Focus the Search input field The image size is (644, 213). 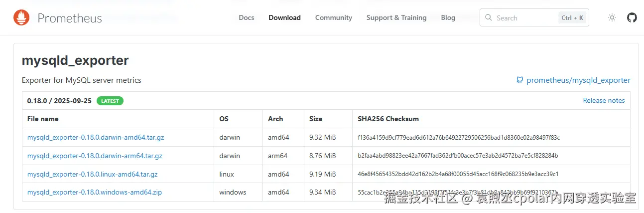pyautogui.click(x=523, y=18)
